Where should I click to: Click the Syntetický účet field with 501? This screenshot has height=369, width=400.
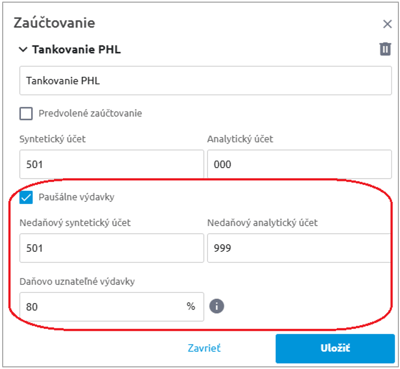111,164
